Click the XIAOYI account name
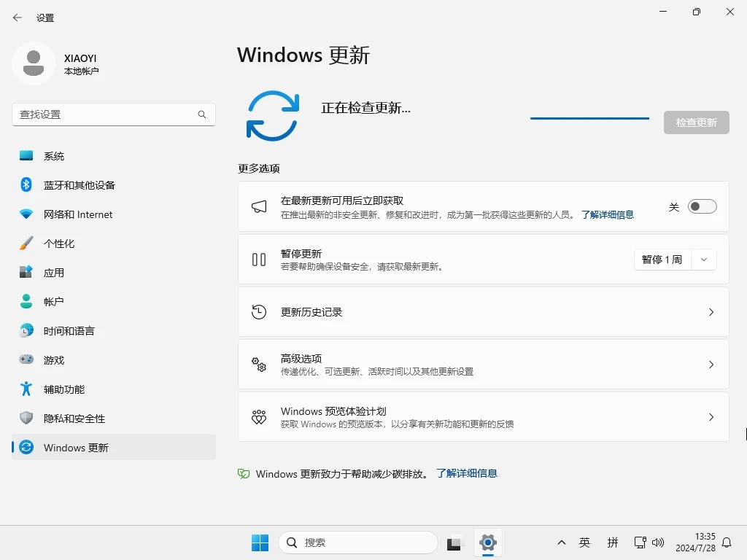This screenshot has width=747, height=560. tap(80, 58)
